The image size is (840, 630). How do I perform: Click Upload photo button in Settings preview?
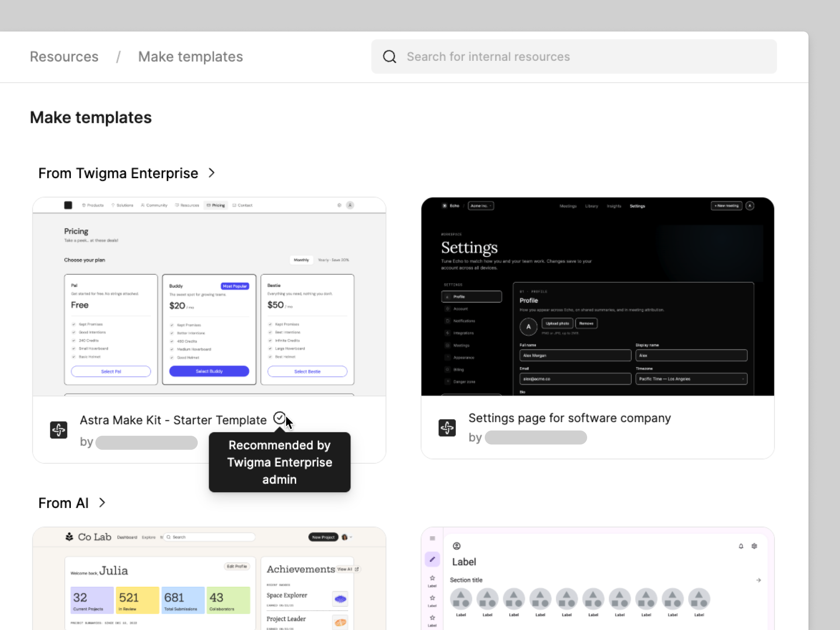[x=557, y=323]
